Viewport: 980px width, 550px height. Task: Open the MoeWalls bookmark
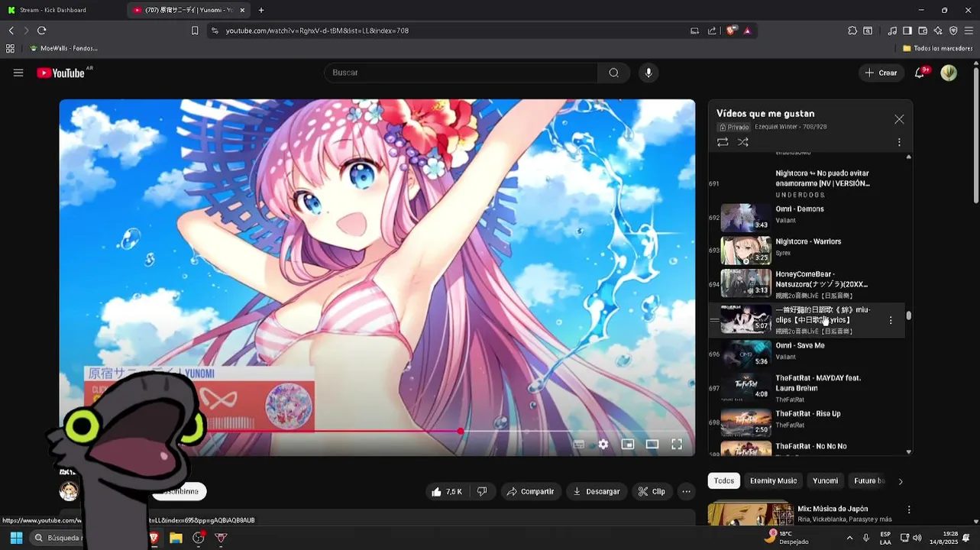pyautogui.click(x=63, y=48)
